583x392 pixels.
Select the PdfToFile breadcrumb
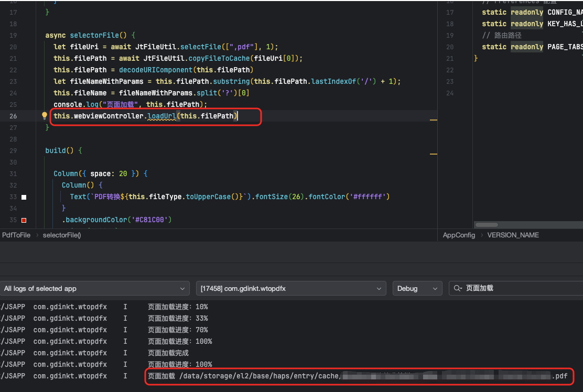16,235
